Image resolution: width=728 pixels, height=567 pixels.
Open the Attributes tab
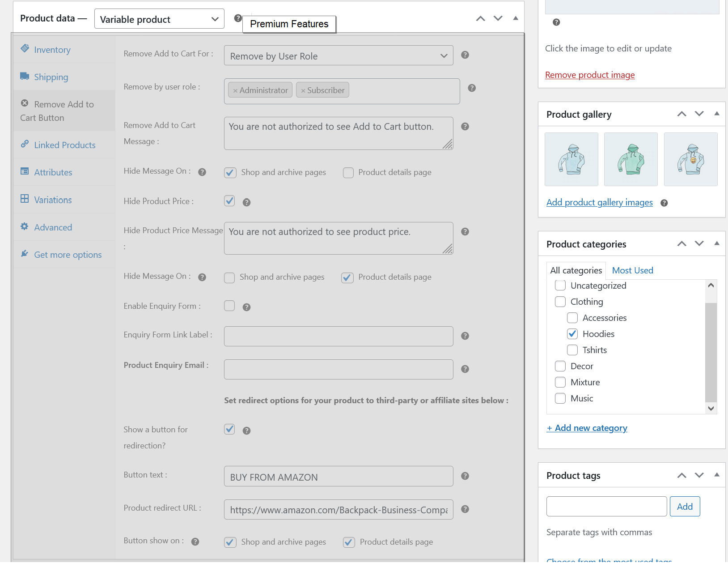[53, 172]
